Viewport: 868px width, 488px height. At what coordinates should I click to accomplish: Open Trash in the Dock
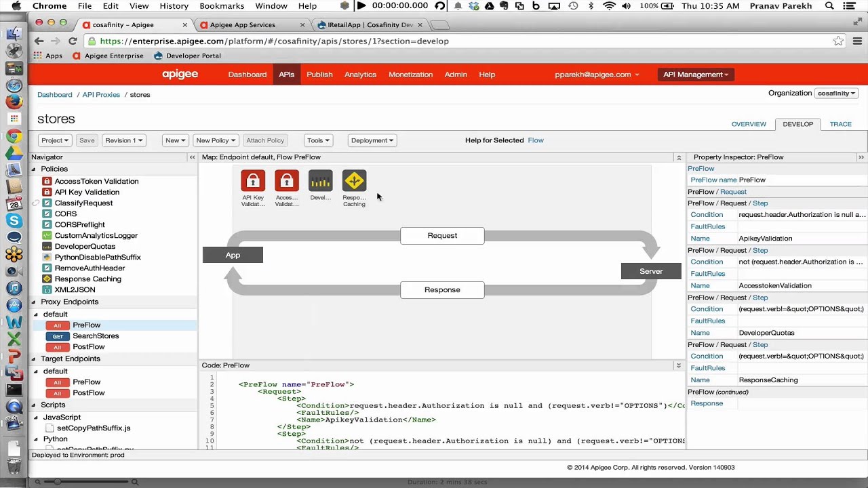tap(14, 466)
